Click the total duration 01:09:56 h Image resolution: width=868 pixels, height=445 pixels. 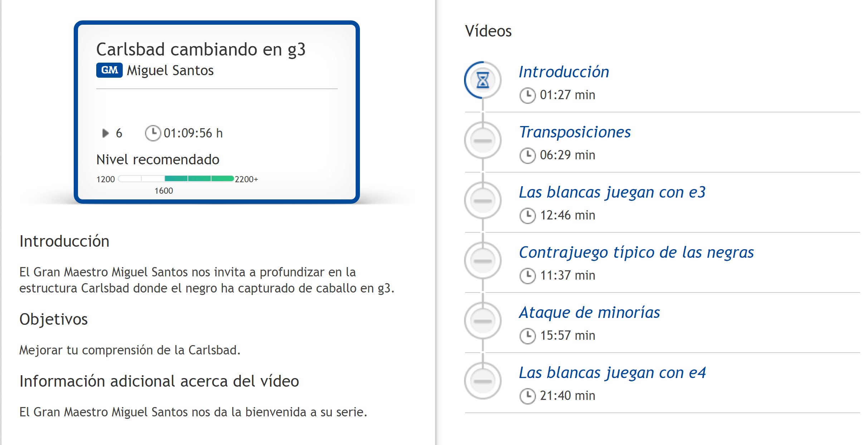click(193, 133)
